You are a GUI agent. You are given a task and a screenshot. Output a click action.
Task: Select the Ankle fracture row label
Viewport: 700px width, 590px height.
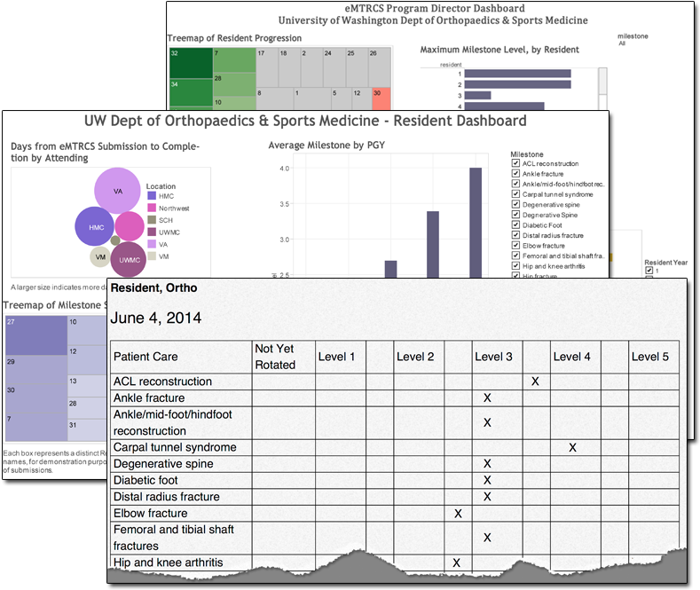pyautogui.click(x=150, y=398)
